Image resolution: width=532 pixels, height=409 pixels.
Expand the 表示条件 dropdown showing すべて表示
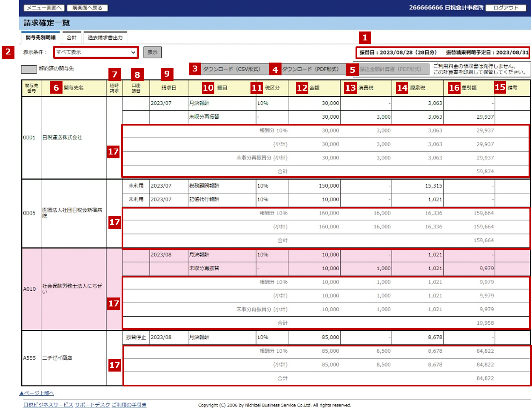pos(96,52)
